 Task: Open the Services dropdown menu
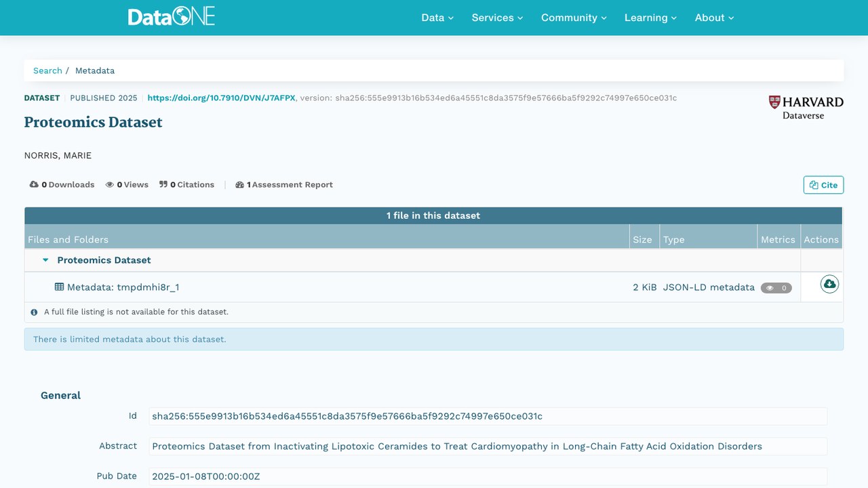[498, 18]
